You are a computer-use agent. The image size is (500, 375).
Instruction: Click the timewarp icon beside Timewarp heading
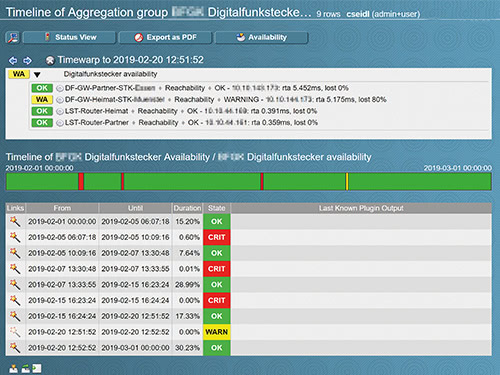pyautogui.click(x=50, y=60)
